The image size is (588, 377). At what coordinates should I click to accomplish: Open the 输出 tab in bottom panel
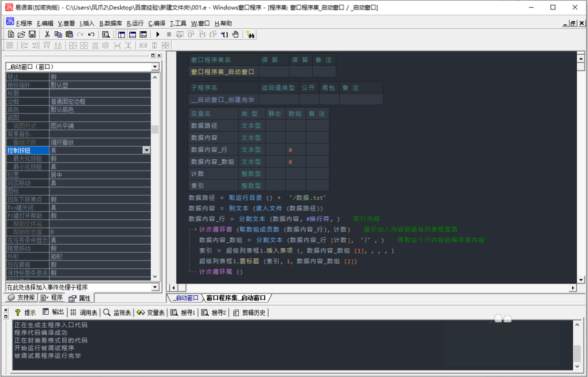pos(54,312)
